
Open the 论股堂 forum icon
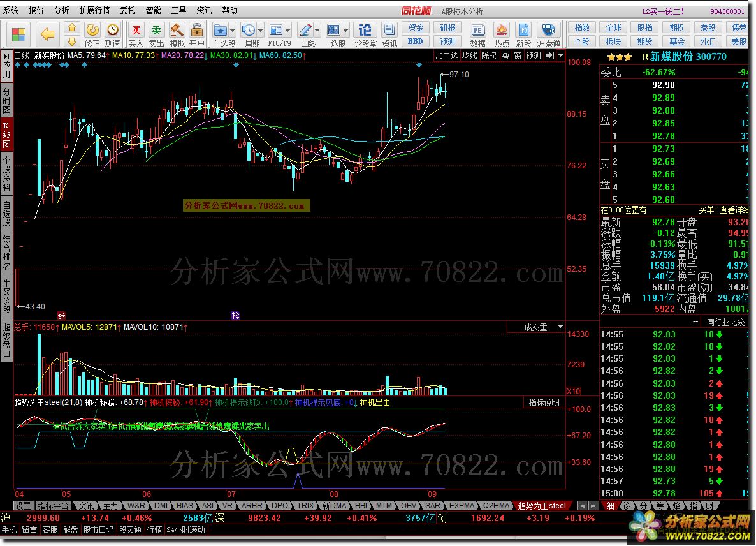pos(365,31)
